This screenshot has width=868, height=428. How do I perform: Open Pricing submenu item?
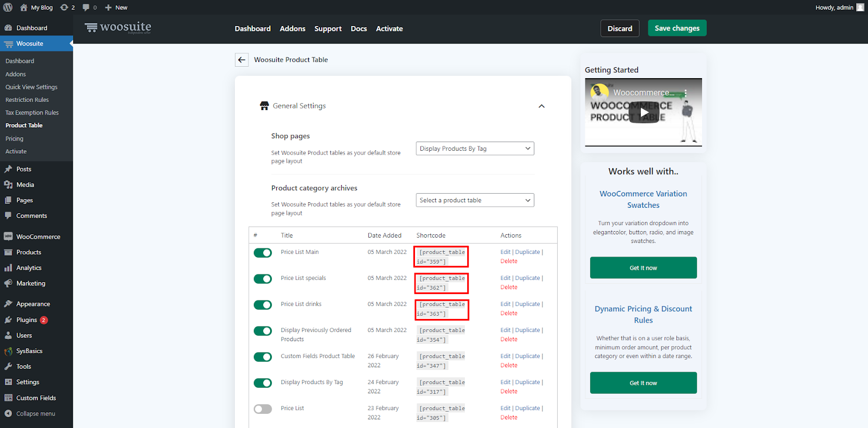[15, 139]
